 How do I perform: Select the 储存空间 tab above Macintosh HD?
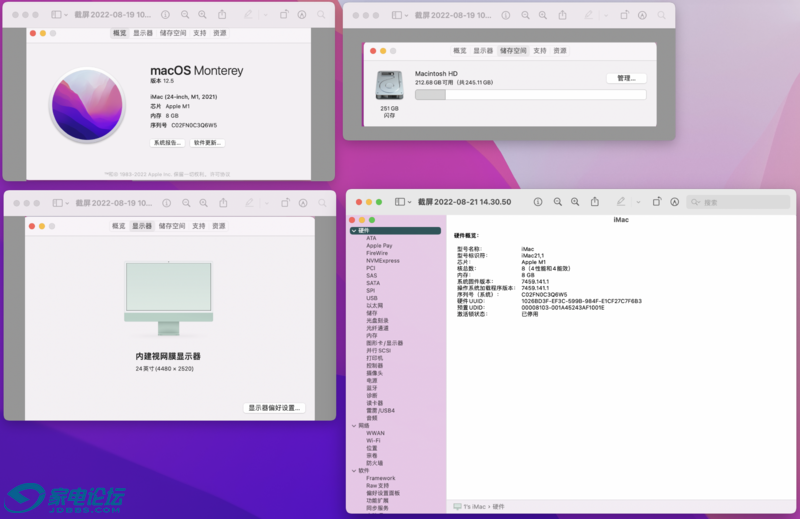point(513,51)
